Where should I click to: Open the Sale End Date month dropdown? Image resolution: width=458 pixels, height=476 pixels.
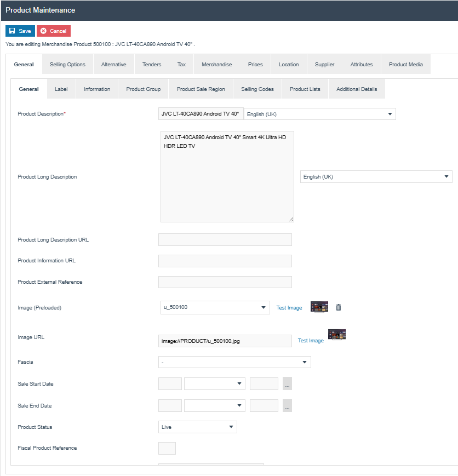(x=215, y=405)
